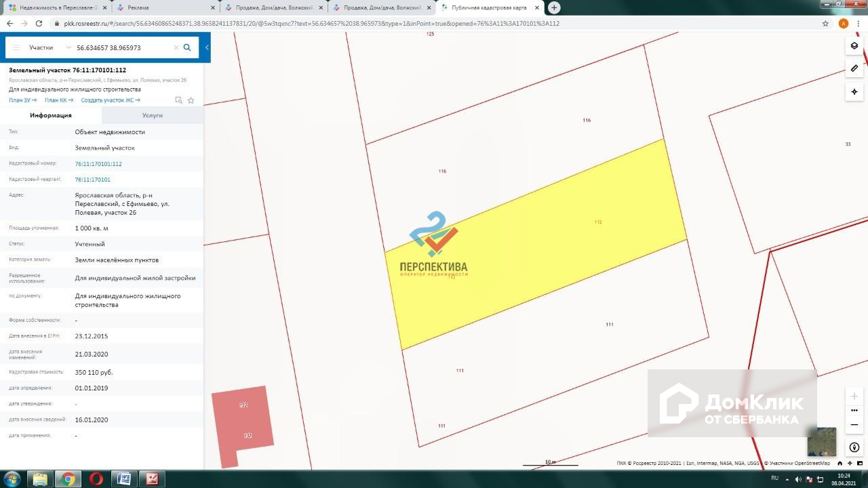Expand the Участки search type dropdown
This screenshot has height=488, width=868.
tap(68, 48)
